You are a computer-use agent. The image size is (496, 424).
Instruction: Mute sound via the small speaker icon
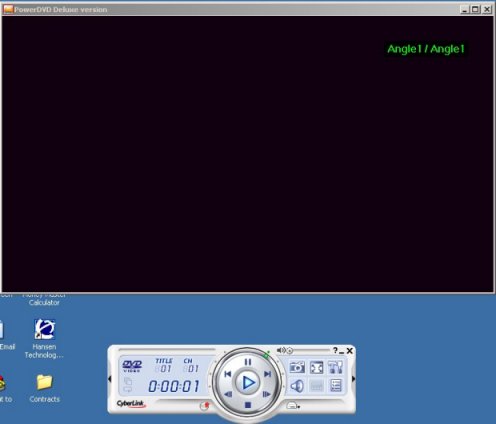pos(281,350)
